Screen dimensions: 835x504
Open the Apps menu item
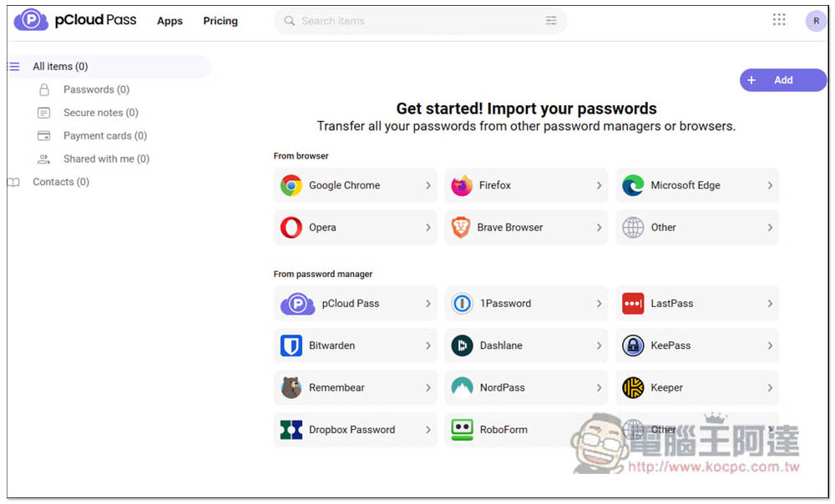170,21
